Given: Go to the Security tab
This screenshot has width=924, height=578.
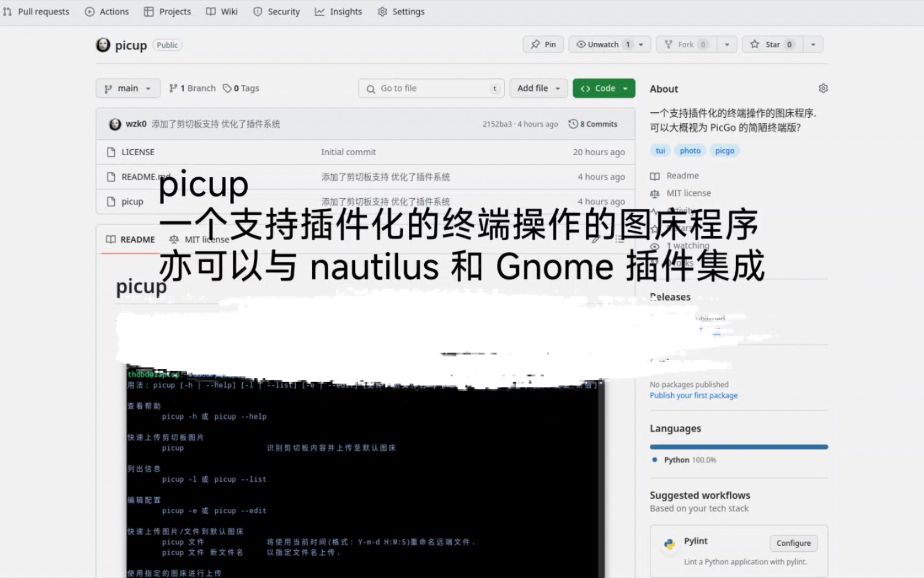Looking at the screenshot, I should pyautogui.click(x=276, y=12).
